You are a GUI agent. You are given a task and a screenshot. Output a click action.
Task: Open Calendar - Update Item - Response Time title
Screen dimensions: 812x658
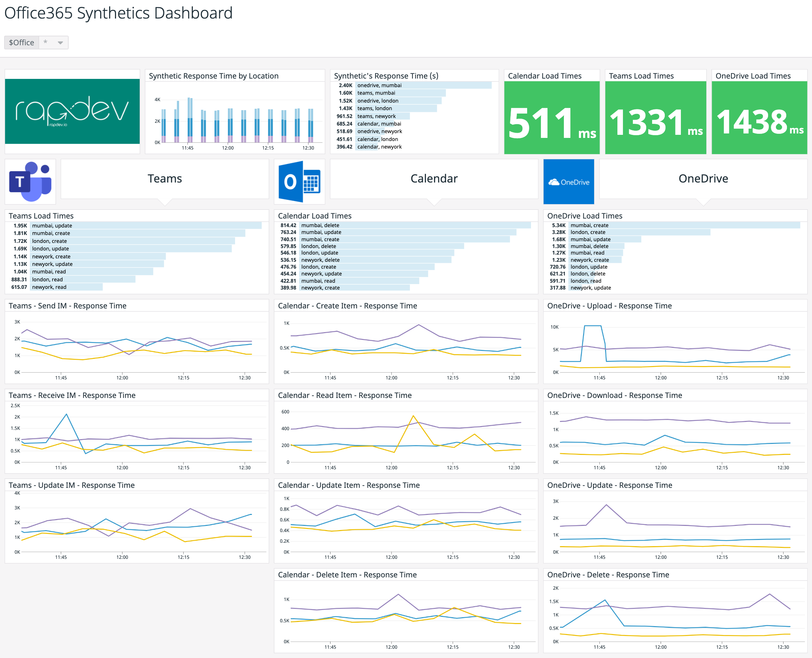tap(349, 485)
